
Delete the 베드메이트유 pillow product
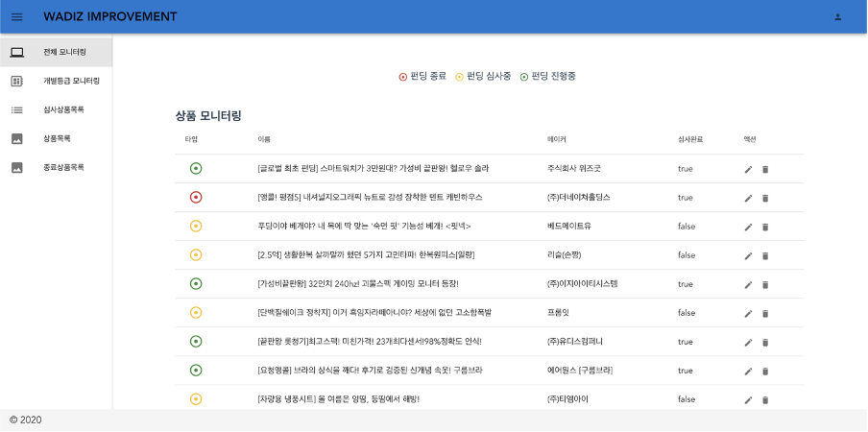765,227
